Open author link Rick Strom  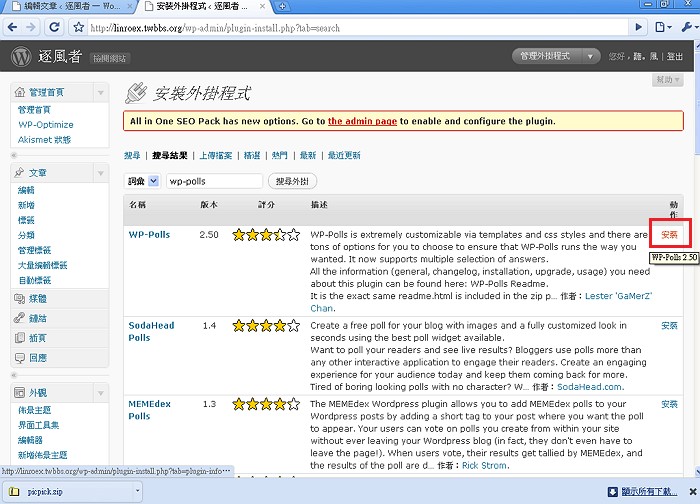click(x=484, y=466)
